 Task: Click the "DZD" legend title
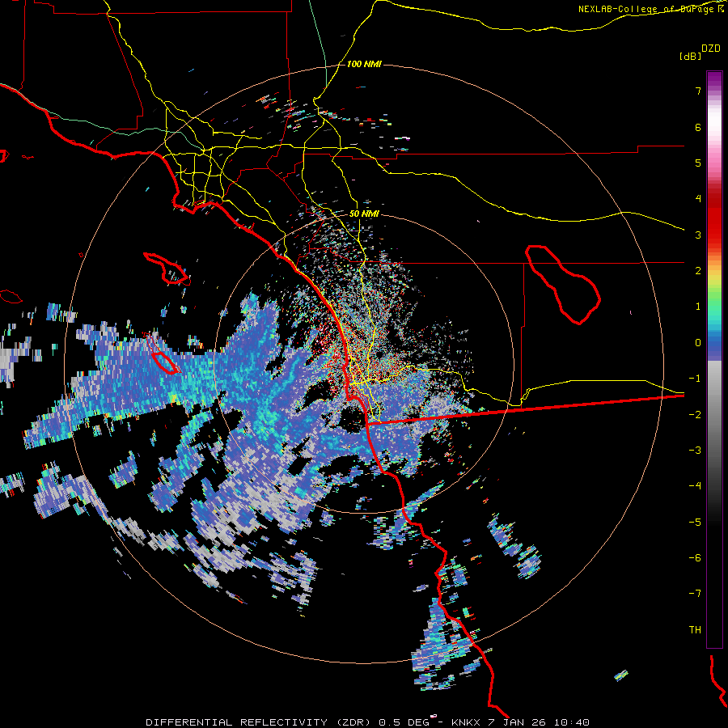coord(711,49)
